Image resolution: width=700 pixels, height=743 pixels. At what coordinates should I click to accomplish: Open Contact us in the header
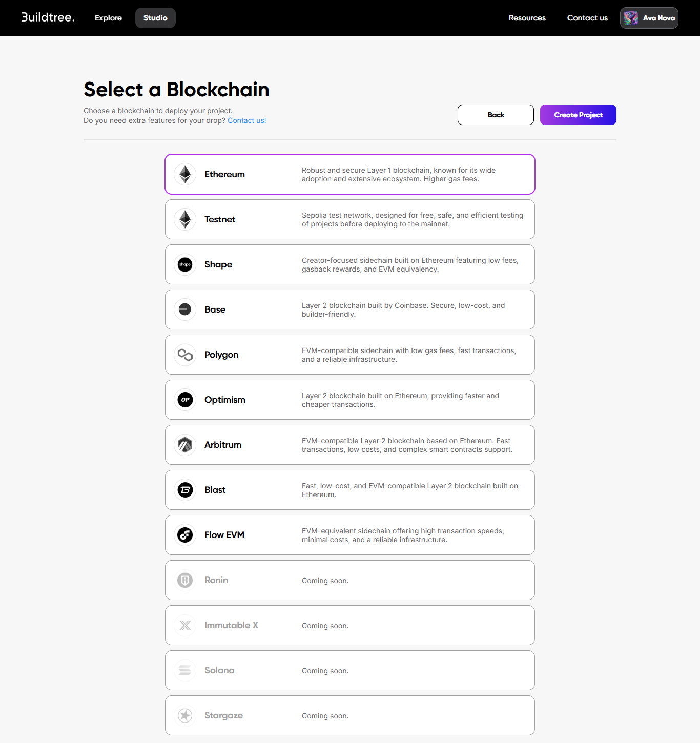pos(587,18)
